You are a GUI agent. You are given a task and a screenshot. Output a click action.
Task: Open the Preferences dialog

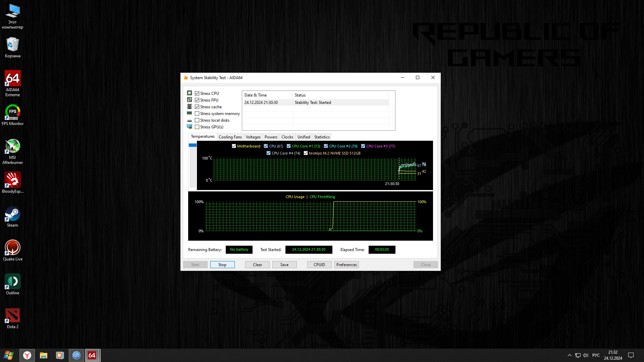pos(346,265)
